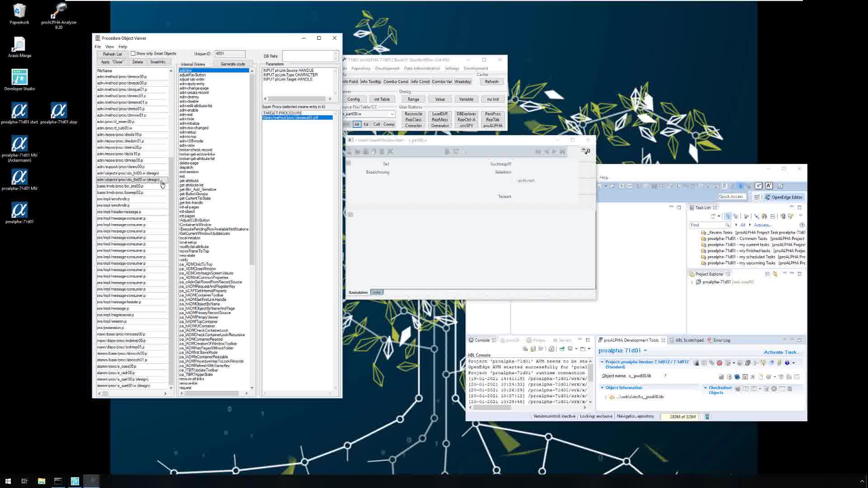Image resolution: width=868 pixels, height=488 pixels.
Task: Click Cache Refresh button
Action: (491, 82)
